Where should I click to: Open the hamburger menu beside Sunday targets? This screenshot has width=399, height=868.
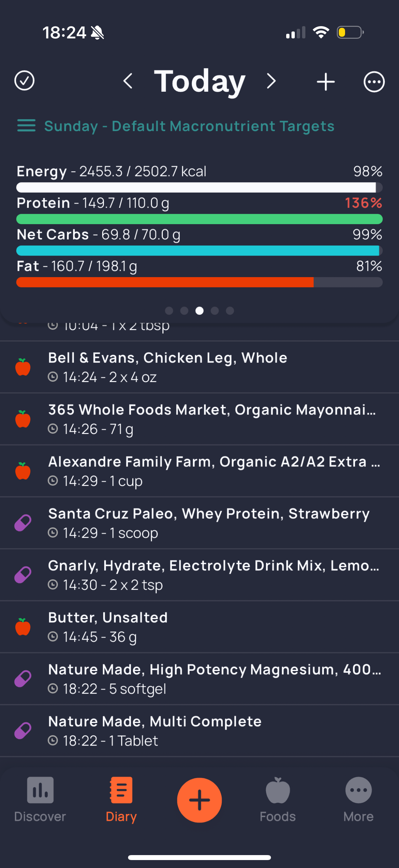[x=26, y=125]
